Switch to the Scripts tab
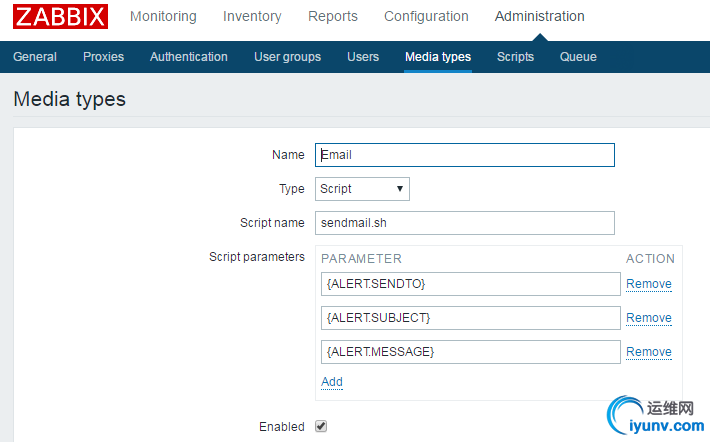Screen dimensions: 710x442 (x=515, y=57)
